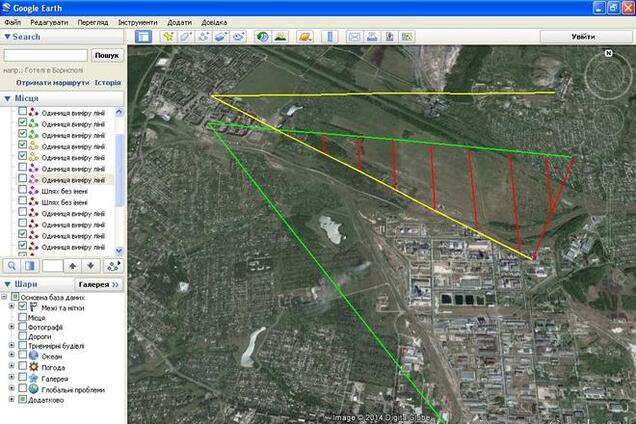Uncheck the Межі та мітки layer

[22, 307]
